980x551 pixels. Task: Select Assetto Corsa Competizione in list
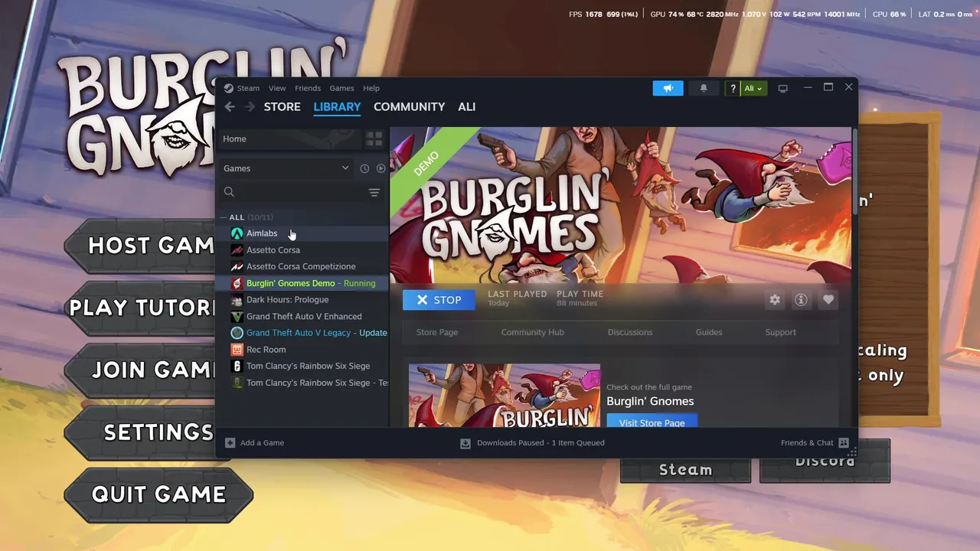[x=301, y=266]
